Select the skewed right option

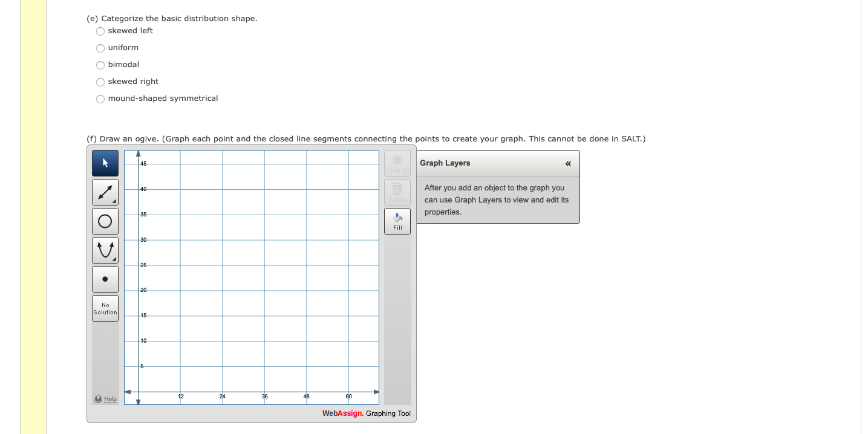(x=100, y=82)
